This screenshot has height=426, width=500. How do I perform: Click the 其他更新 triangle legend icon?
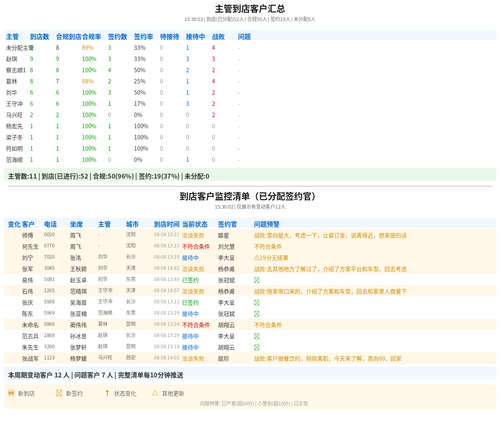pyautogui.click(x=155, y=393)
